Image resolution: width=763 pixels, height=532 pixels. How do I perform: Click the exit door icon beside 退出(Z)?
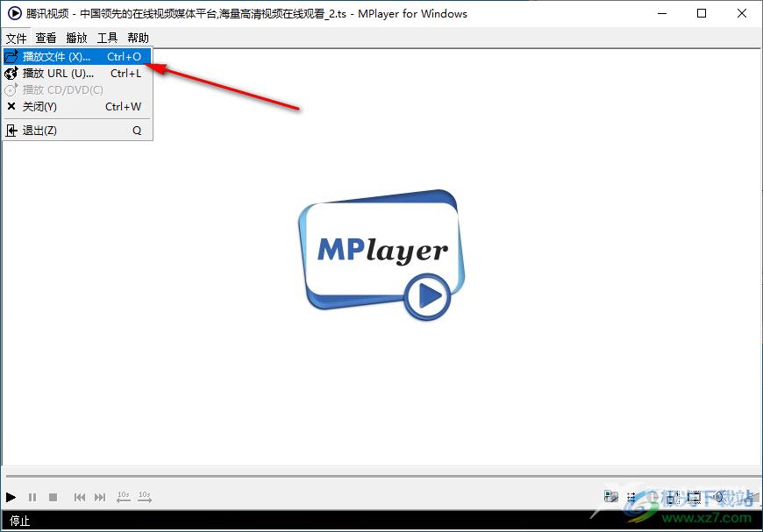11,131
